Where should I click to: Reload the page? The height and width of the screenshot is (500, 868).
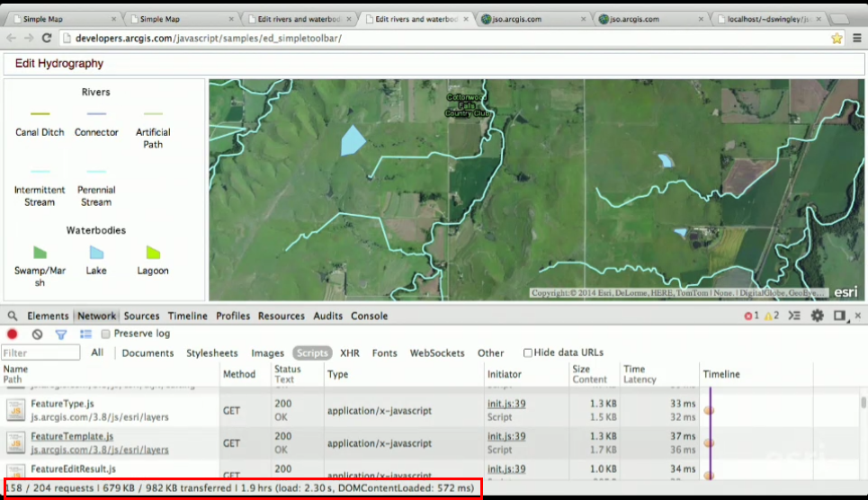(x=47, y=38)
